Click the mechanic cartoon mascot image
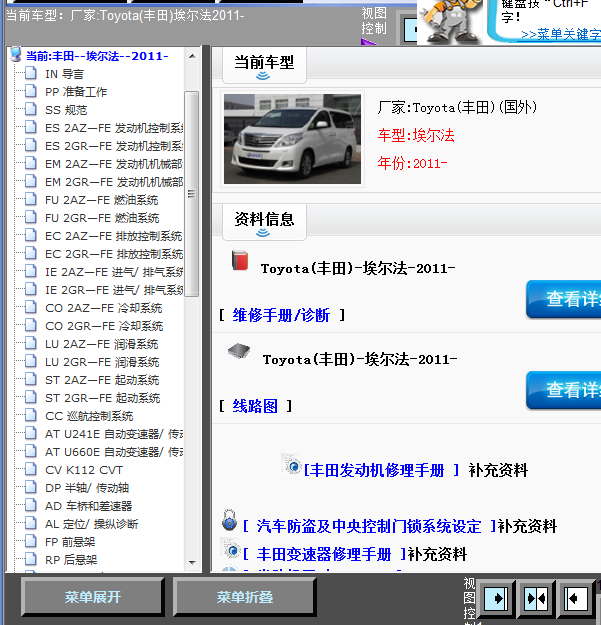Screen dimensions: 601x625 tap(450, 22)
